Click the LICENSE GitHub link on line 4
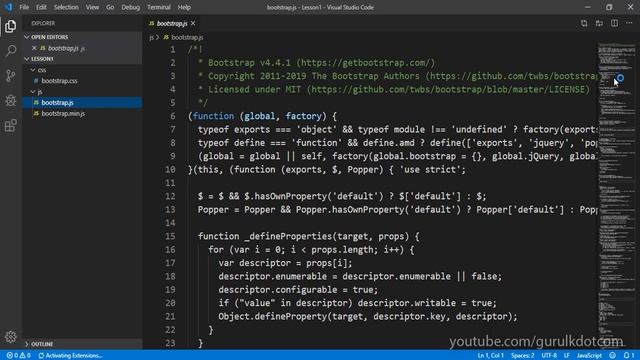640x360 pixels. click(448, 89)
